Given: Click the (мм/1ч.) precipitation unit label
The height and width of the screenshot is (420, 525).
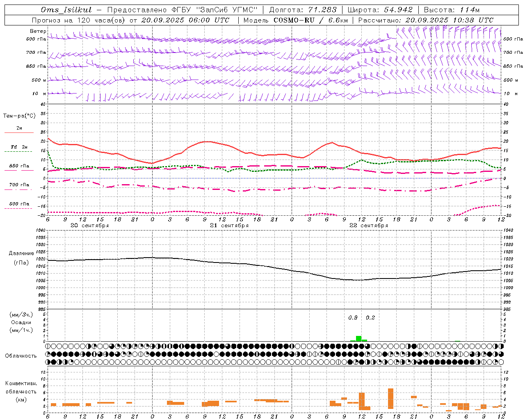Looking at the screenshot, I should [21, 330].
